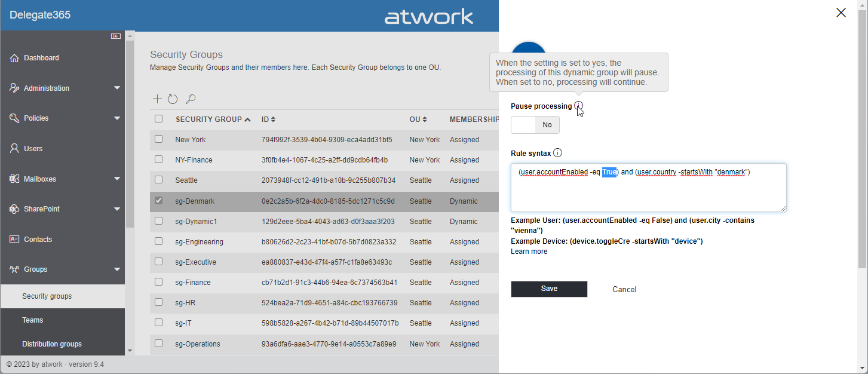Check the Seattle group checkbox
This screenshot has width=868, height=374.
click(x=158, y=180)
